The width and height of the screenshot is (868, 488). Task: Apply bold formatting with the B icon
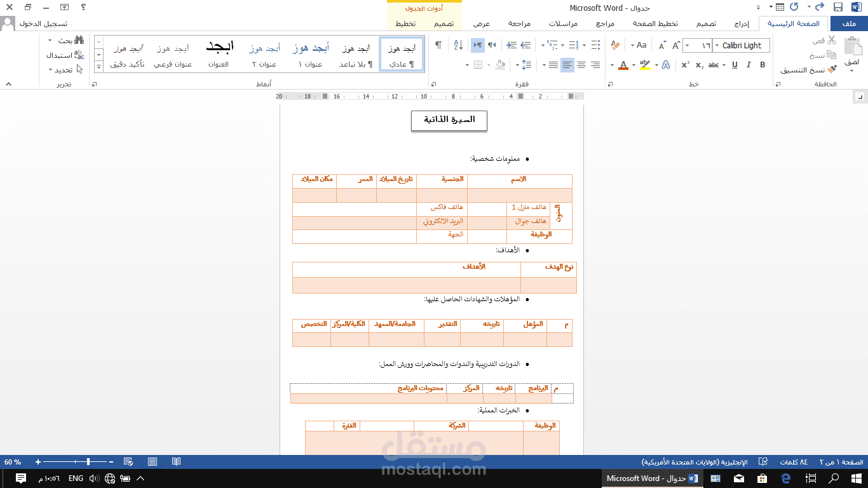[762, 64]
